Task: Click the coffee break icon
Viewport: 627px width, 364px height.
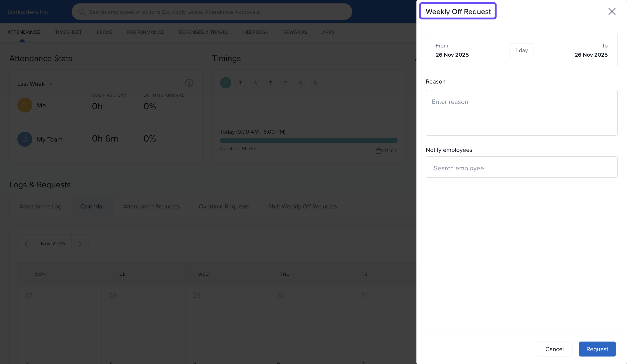Action: point(379,150)
